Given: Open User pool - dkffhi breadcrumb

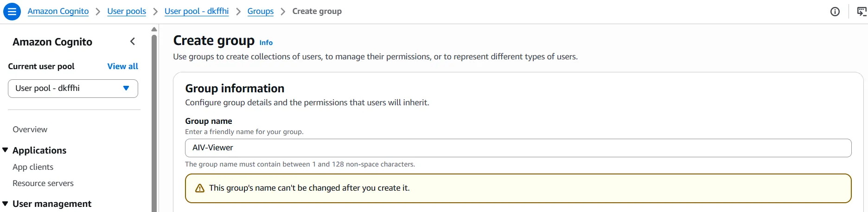Looking at the screenshot, I should click(x=197, y=11).
